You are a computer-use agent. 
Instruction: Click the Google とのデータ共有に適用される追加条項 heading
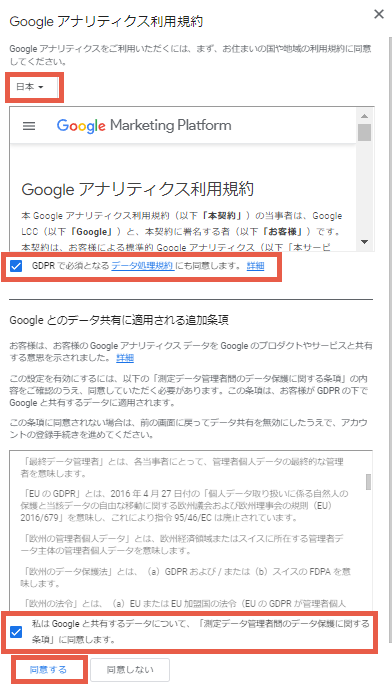119,320
